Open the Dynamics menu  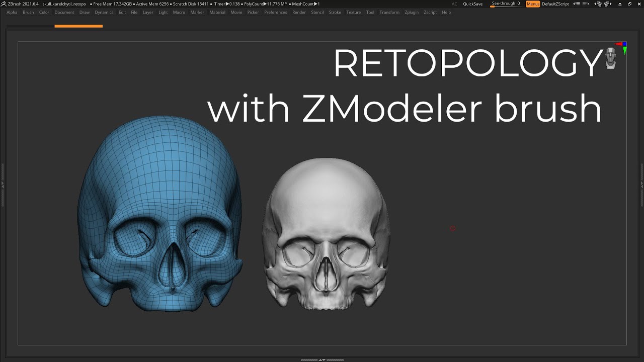click(104, 12)
